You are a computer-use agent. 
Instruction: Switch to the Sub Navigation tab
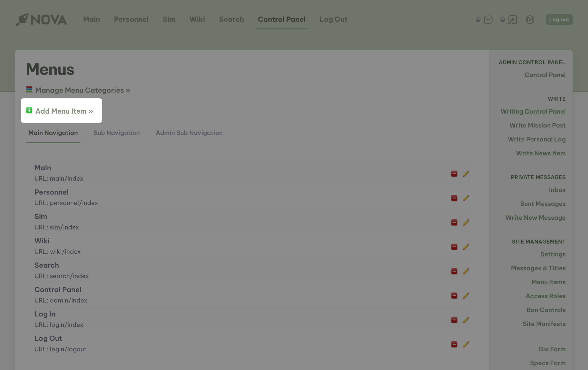[117, 133]
